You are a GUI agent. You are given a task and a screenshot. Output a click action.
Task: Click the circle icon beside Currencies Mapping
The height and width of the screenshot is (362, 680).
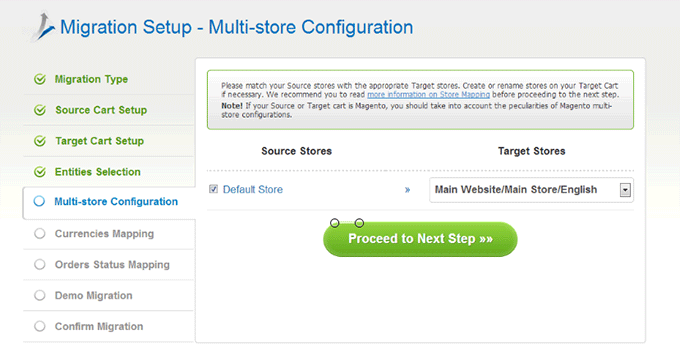click(39, 234)
